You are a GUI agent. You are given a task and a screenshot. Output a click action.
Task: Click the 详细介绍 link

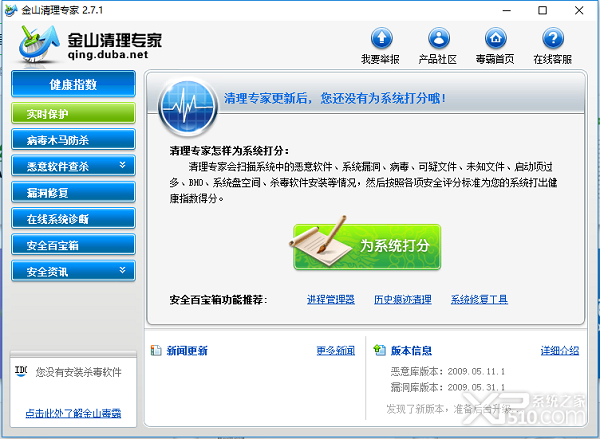tap(559, 351)
